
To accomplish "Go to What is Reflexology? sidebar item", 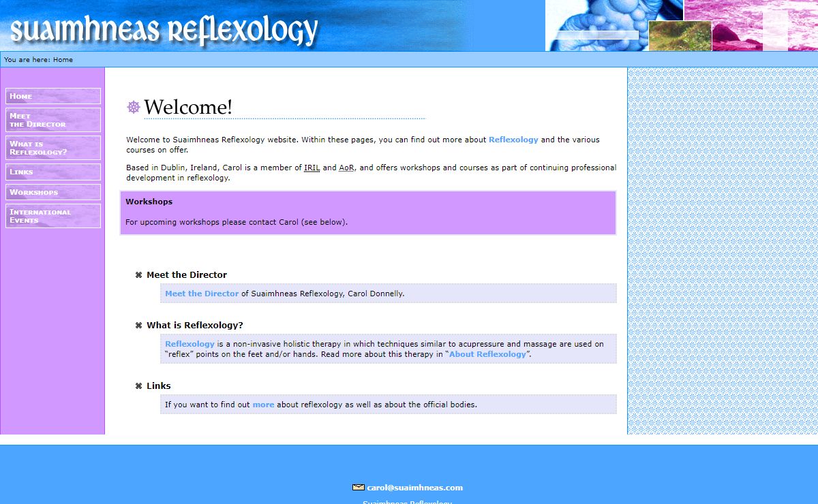I will tap(53, 148).
